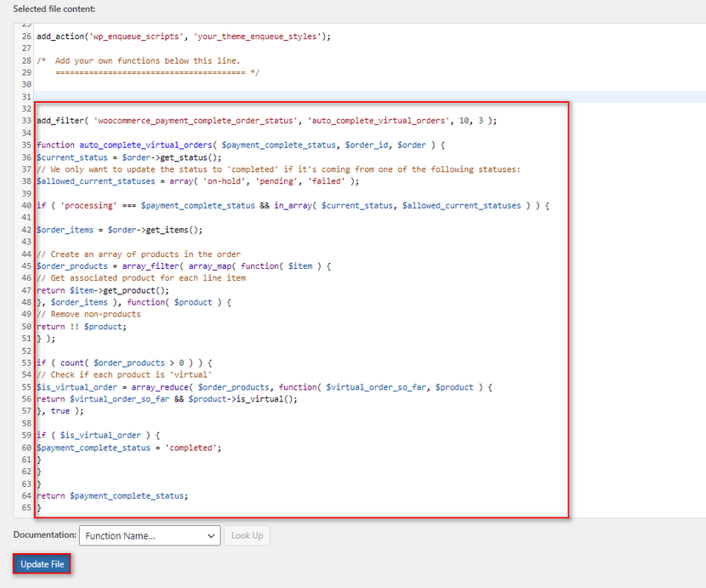Click the 'Create an array of products' comment
Image resolution: width=706 pixels, height=588 pixels.
139,254
